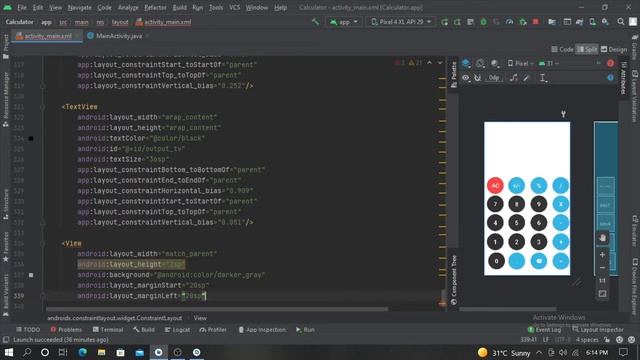Open the Terminal tool window
This screenshot has height=360, width=640.
point(108,329)
